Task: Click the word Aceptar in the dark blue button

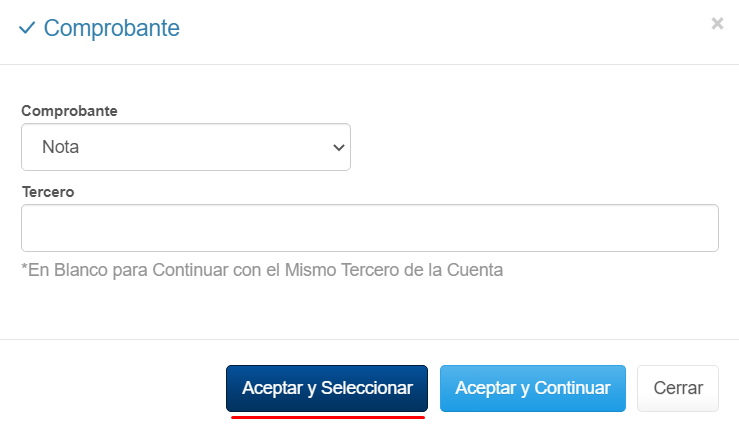Action: coord(272,388)
